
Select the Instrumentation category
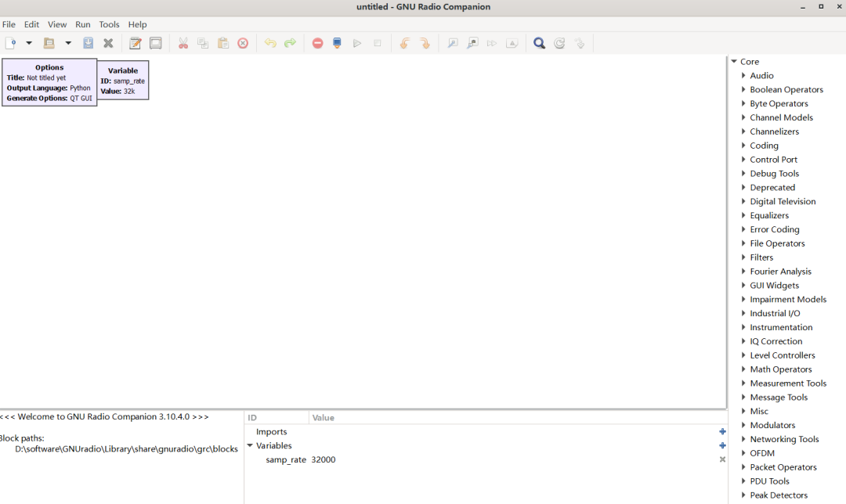point(781,327)
